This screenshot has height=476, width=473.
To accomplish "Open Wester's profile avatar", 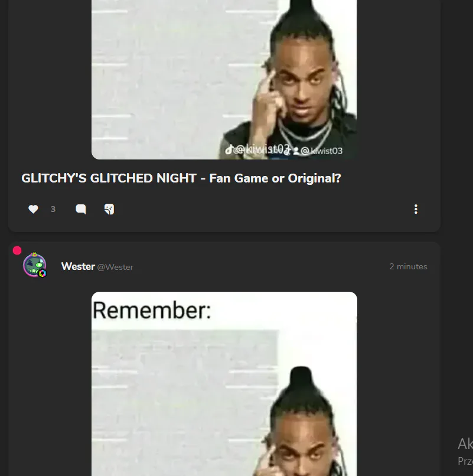I will click(35, 265).
